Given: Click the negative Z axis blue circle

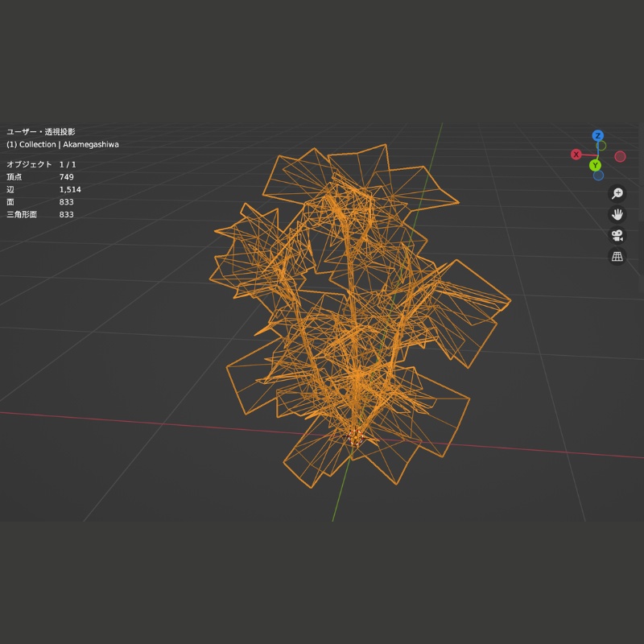Looking at the screenshot, I should pos(598,175).
